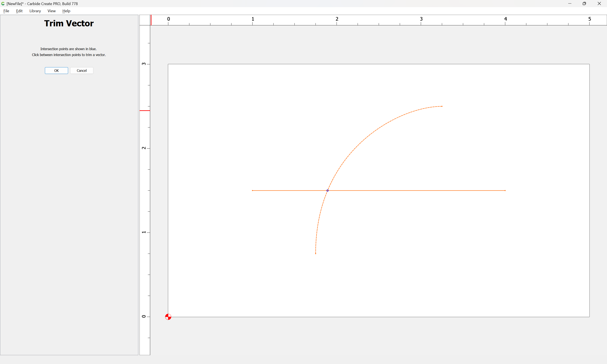
Task: Minimize the Carbide Create window
Action: pyautogui.click(x=570, y=4)
